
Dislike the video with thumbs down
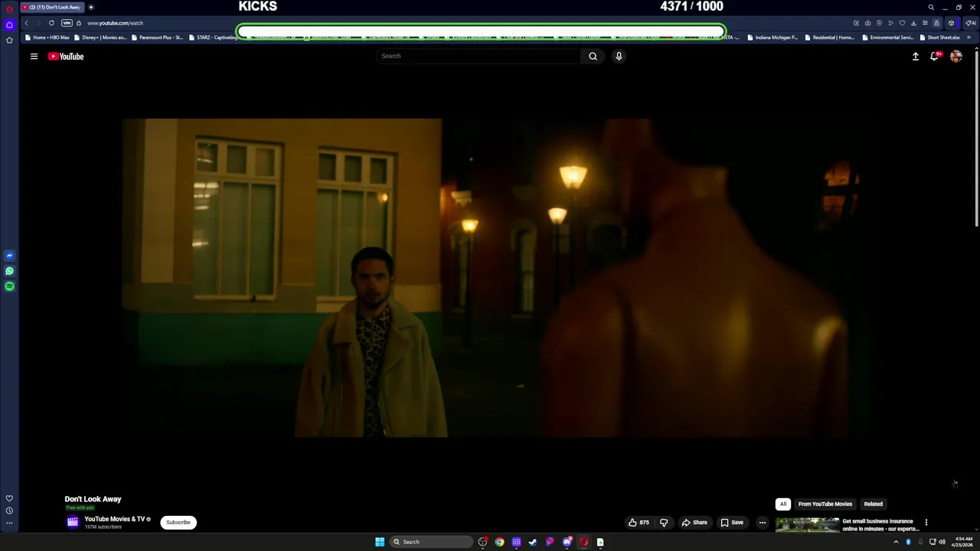(664, 523)
